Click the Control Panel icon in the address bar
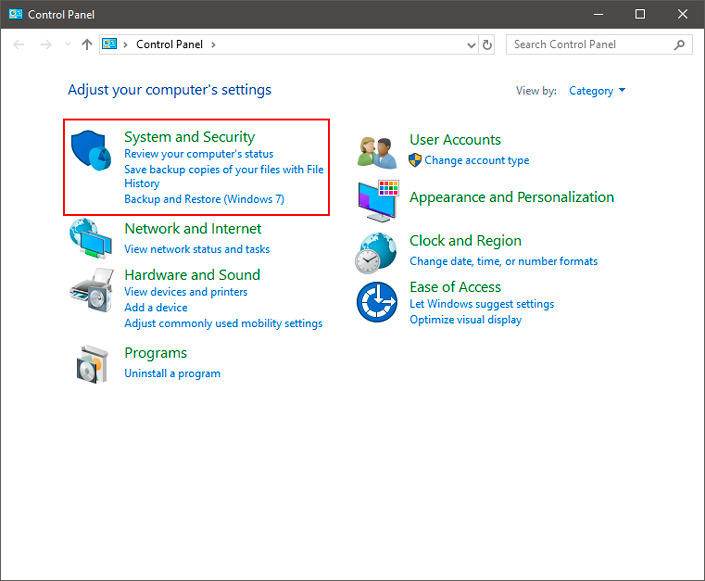The width and height of the screenshot is (705, 581). click(109, 44)
